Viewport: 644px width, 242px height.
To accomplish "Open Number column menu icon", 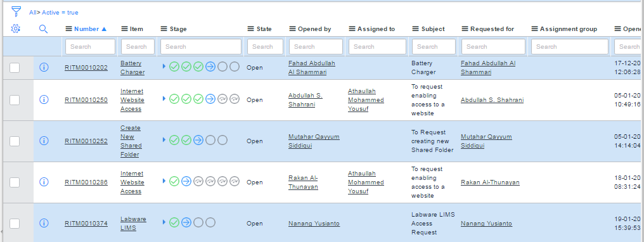I will tap(68, 29).
